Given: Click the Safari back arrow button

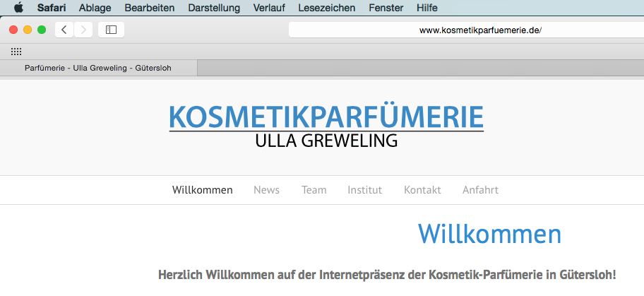Looking at the screenshot, I should click(64, 30).
